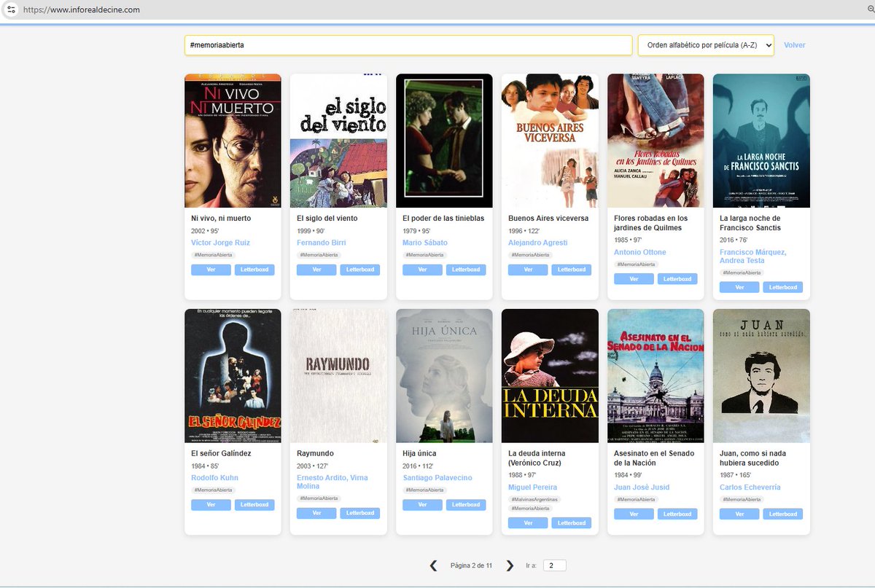Viewport: 875px width, 588px height.
Task: Open Letterboxd for Asesinato en el Senado
Action: [677, 514]
